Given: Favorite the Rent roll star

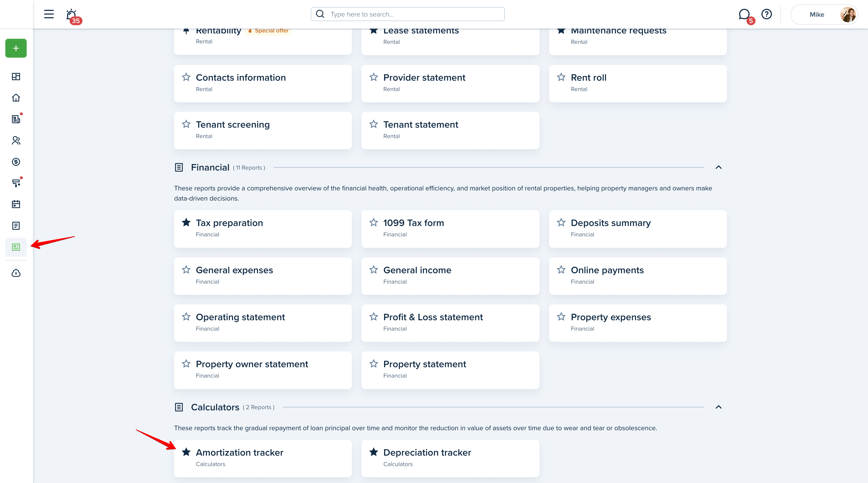Looking at the screenshot, I should pos(561,77).
